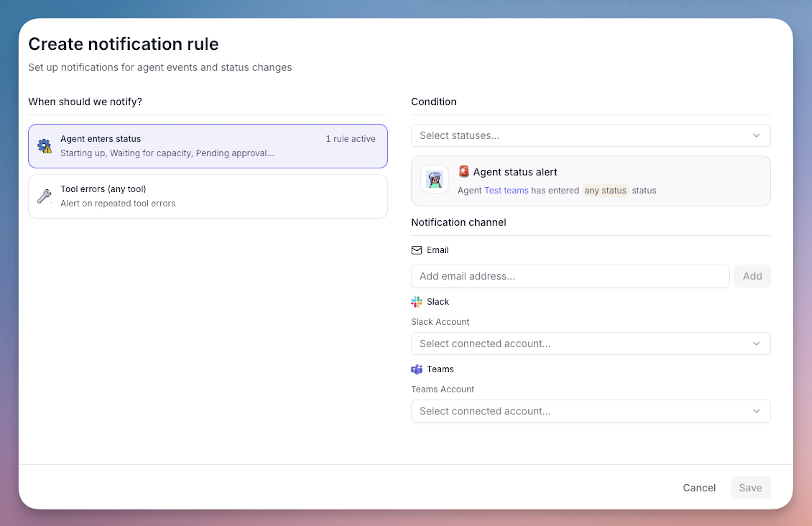812x526 pixels.
Task: Click the Slack logo icon
Action: (x=416, y=302)
